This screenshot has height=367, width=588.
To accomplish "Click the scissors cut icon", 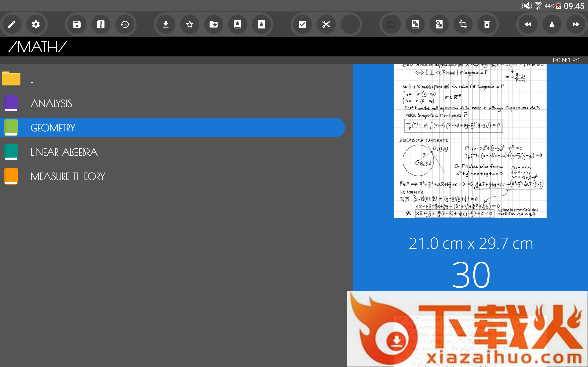I will tap(326, 24).
